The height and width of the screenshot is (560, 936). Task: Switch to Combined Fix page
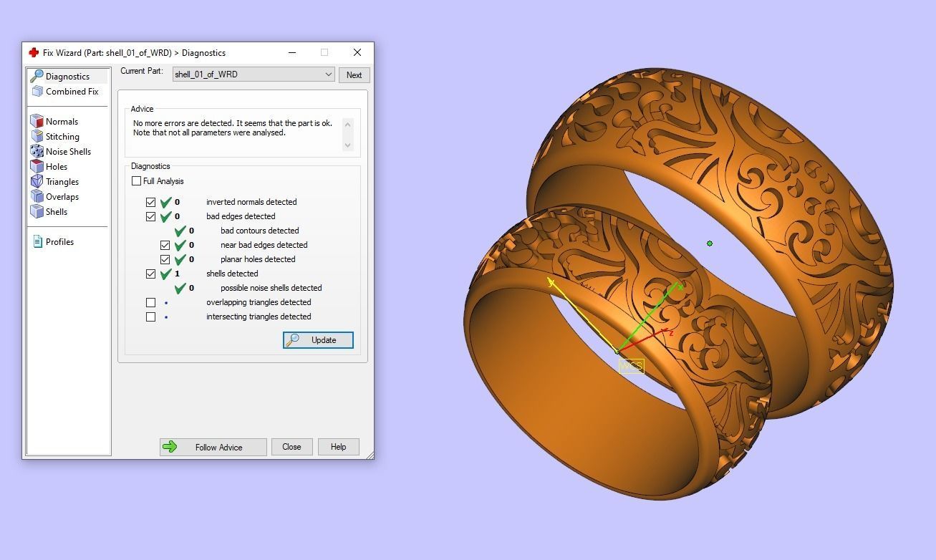[72, 91]
